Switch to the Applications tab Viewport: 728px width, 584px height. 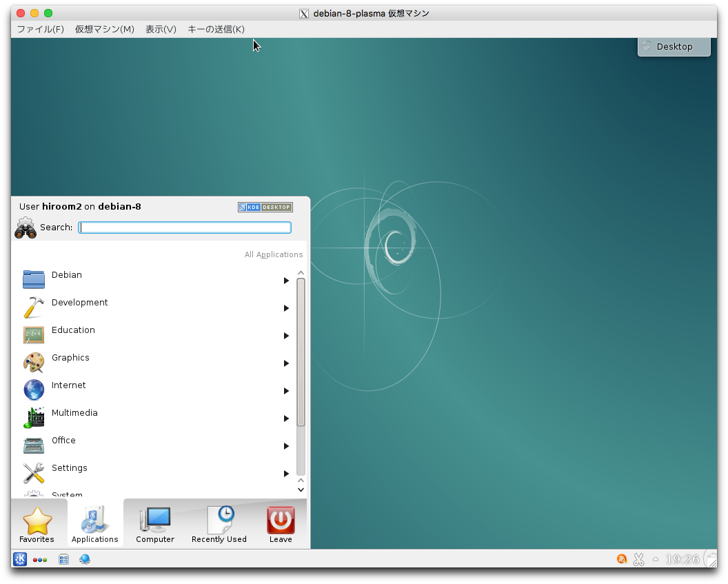tap(94, 525)
